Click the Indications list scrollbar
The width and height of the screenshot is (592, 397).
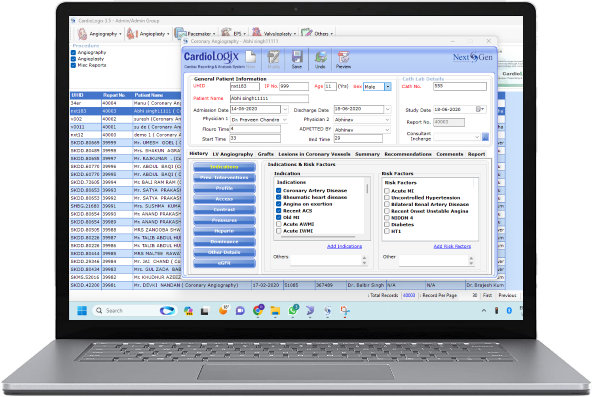[367, 206]
